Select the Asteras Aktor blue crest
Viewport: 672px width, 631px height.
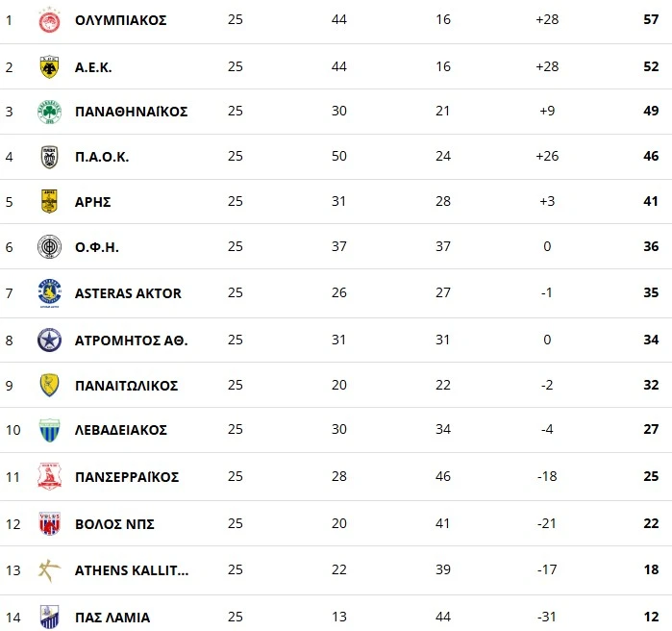[x=49, y=292]
